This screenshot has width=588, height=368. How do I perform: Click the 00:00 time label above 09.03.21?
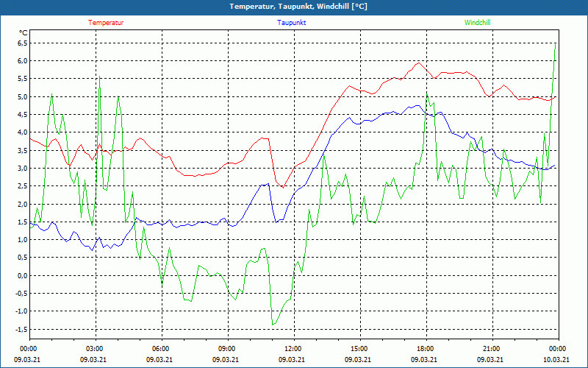tap(27, 349)
